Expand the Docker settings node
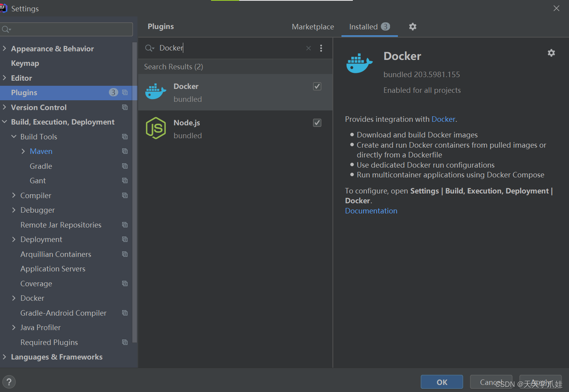 tap(14, 298)
